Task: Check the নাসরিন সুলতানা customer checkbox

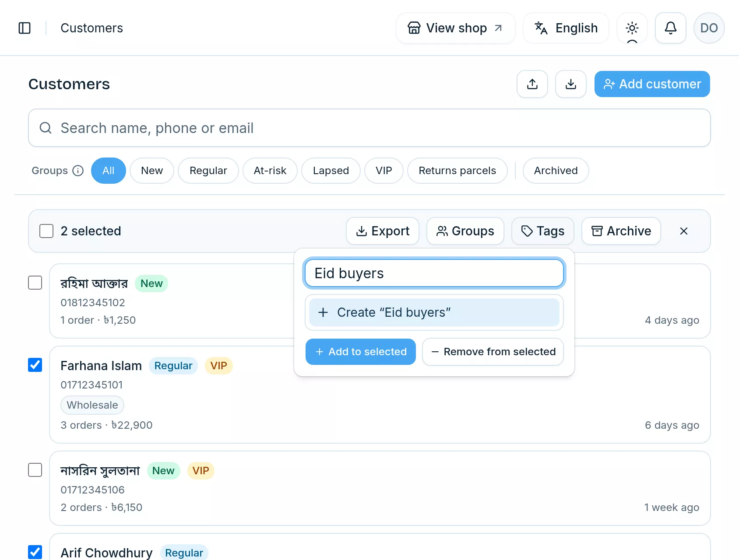Action: 35,470
